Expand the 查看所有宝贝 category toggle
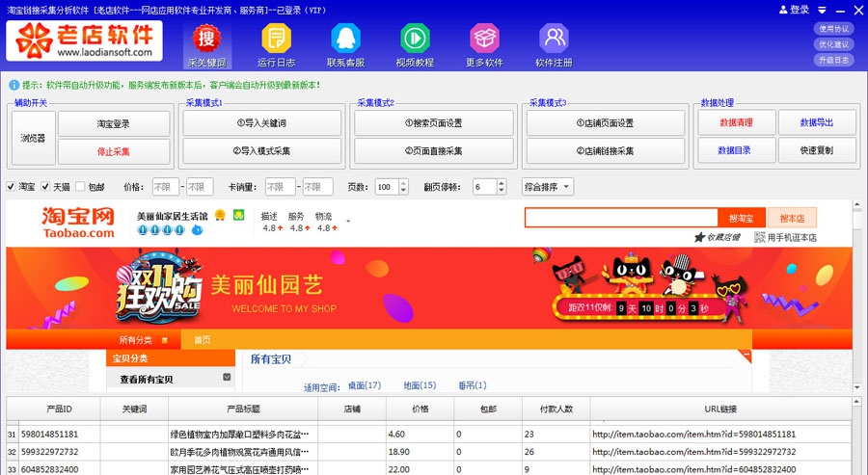The height and width of the screenshot is (475, 868). [x=227, y=377]
